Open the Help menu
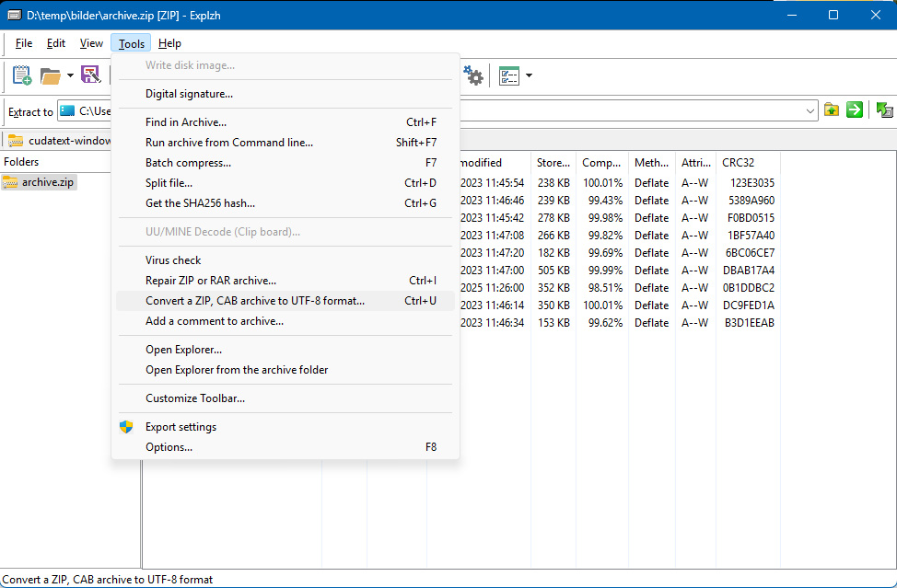 point(169,43)
